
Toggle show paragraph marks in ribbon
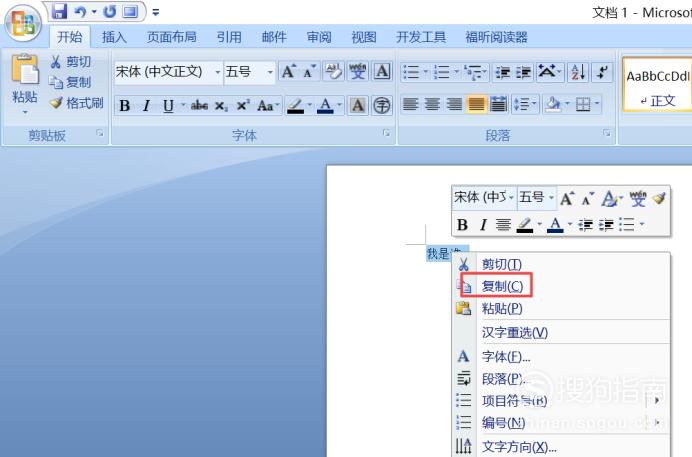[x=602, y=72]
